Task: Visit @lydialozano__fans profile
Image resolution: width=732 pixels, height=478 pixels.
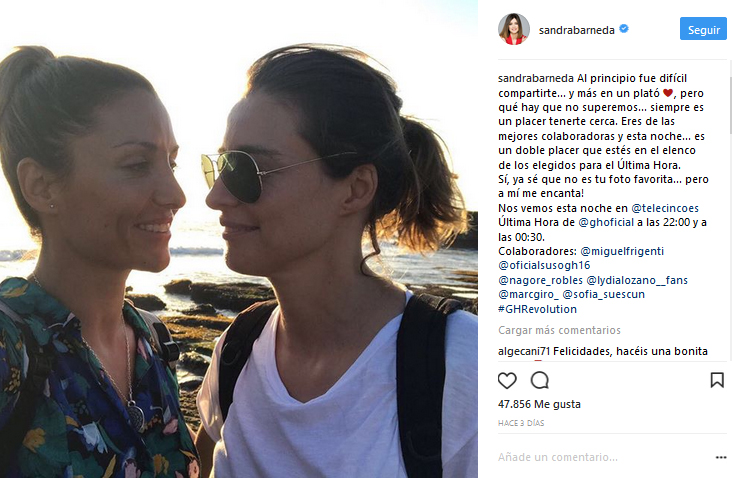Action: pyautogui.click(x=637, y=281)
